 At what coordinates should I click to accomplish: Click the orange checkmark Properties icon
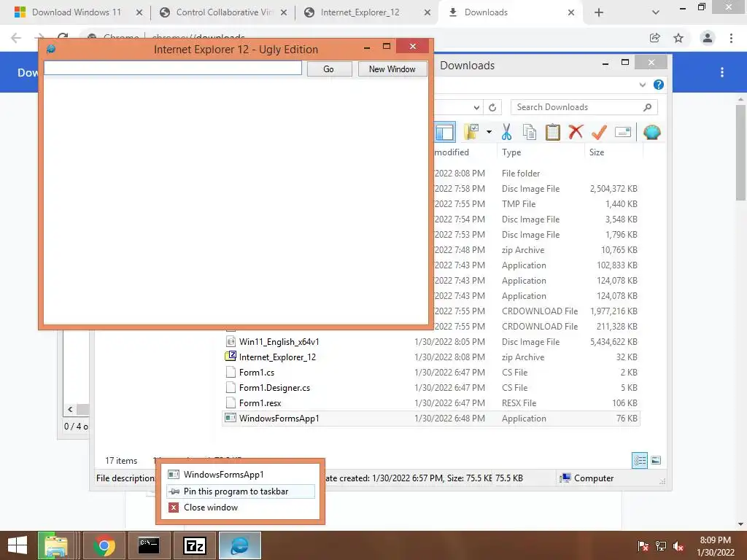(599, 132)
